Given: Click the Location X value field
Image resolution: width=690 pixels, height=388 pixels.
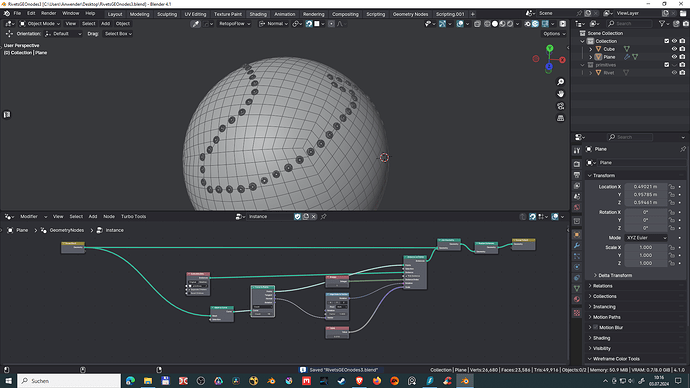Looking at the screenshot, I should (x=645, y=187).
